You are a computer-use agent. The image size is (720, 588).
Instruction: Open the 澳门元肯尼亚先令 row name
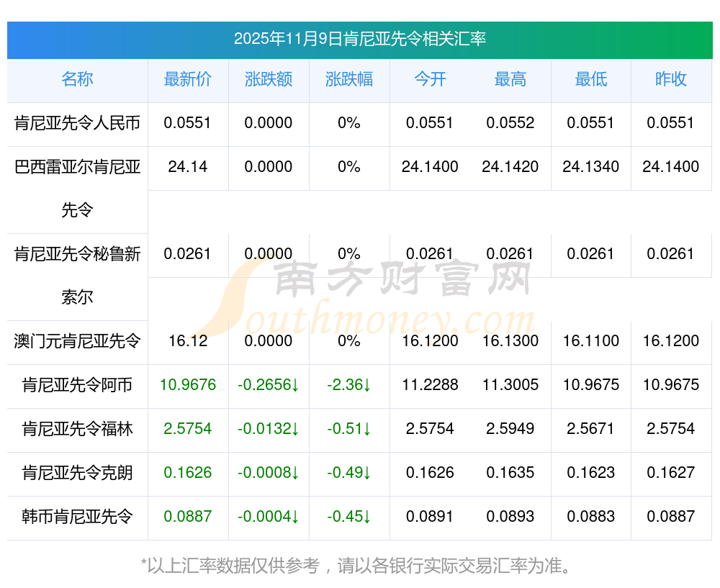click(x=77, y=341)
